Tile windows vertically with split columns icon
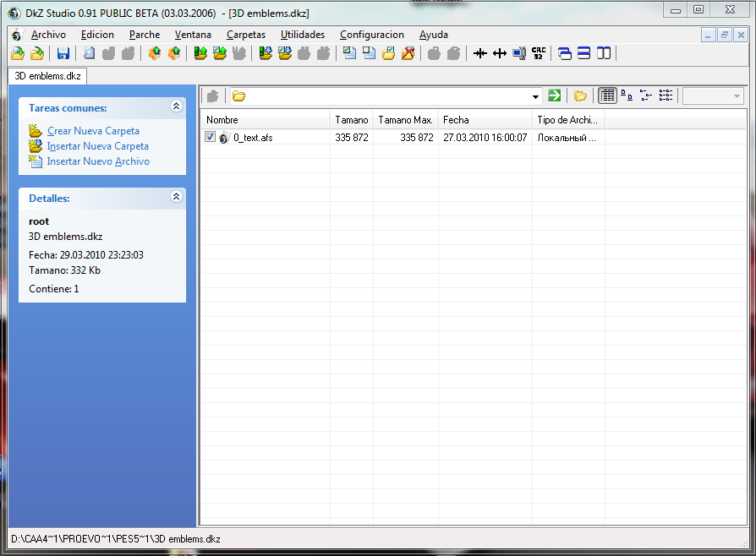 [x=604, y=53]
